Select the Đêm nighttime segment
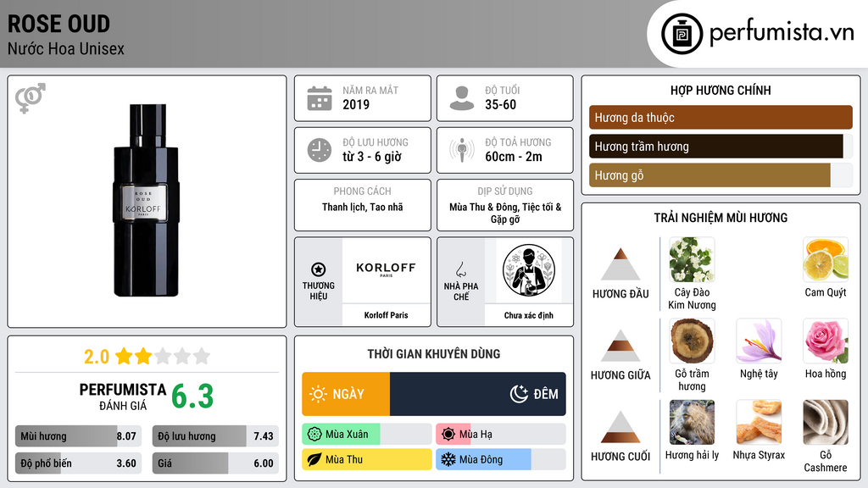The image size is (868, 488). (478, 394)
